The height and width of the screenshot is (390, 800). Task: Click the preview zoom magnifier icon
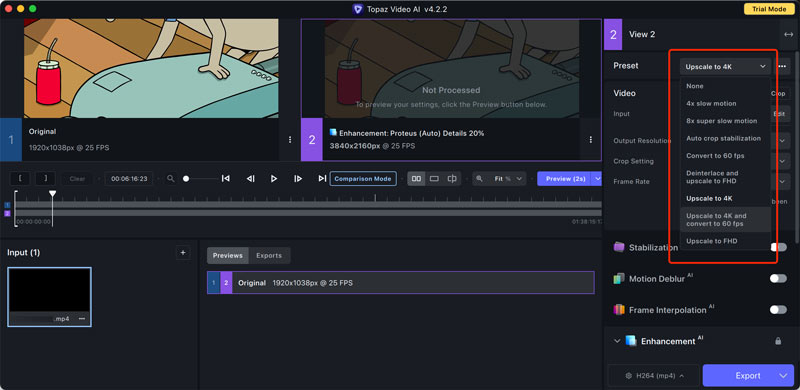click(x=480, y=179)
